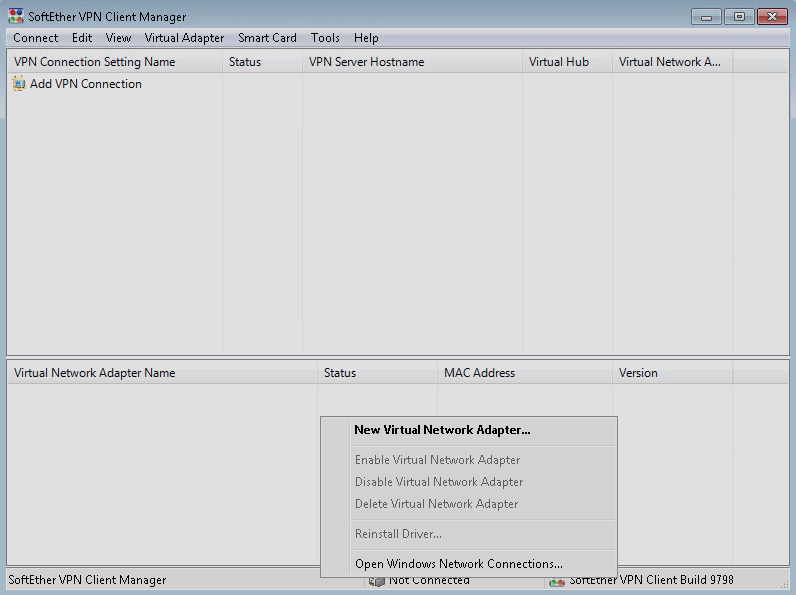The height and width of the screenshot is (595, 796).
Task: Open the View menu
Action: tap(118, 38)
